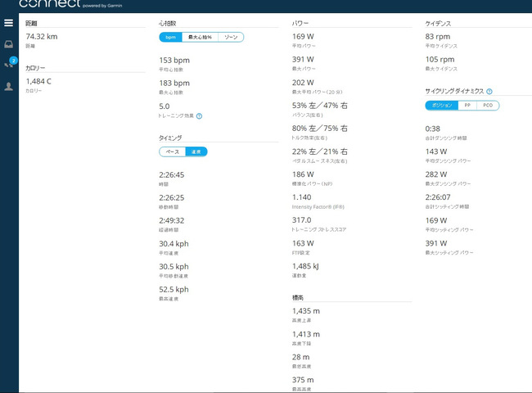Click the 317.0 training stress score

tap(302, 220)
